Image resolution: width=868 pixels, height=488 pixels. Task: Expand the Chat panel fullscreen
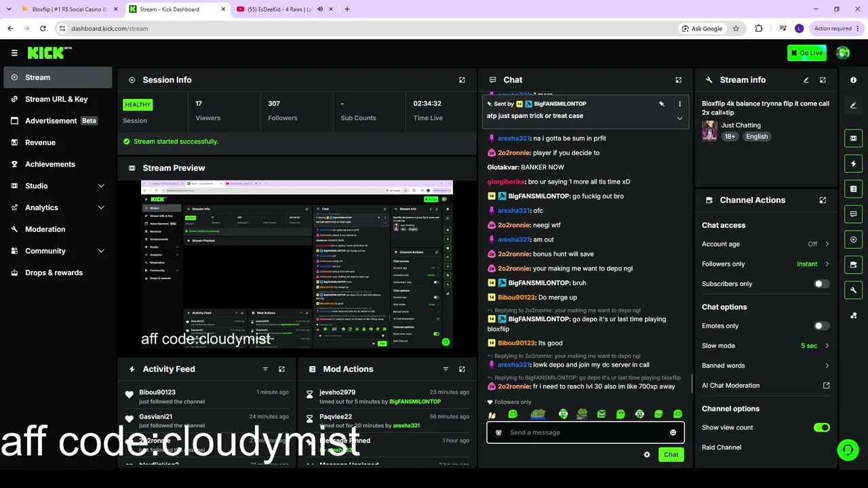tap(678, 80)
